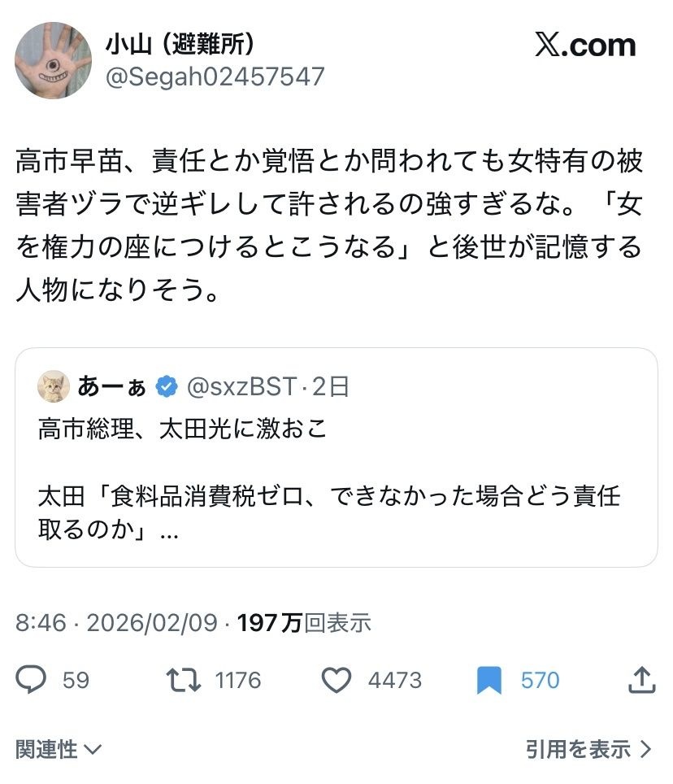Toggle the blue bookmark icon
This screenshot has width=673, height=784.
point(489,680)
